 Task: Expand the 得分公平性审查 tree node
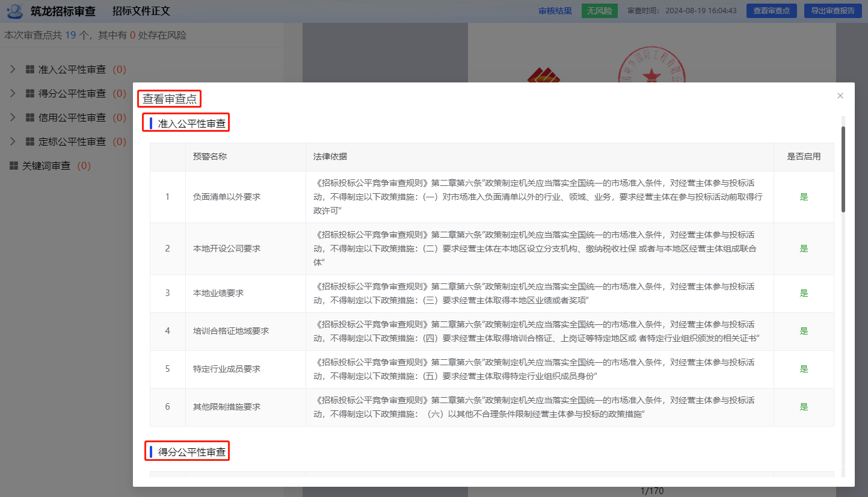[x=13, y=93]
